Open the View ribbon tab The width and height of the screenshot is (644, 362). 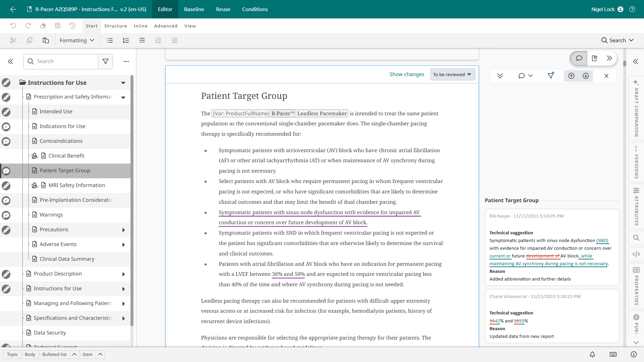190,26
